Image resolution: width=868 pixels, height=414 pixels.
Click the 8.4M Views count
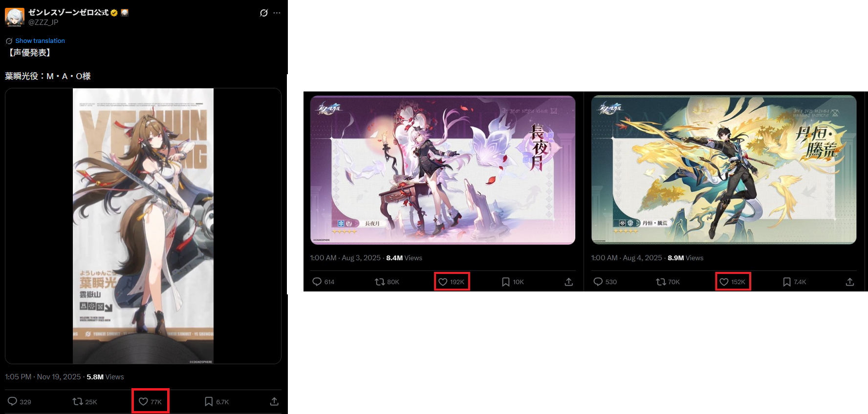(404, 258)
